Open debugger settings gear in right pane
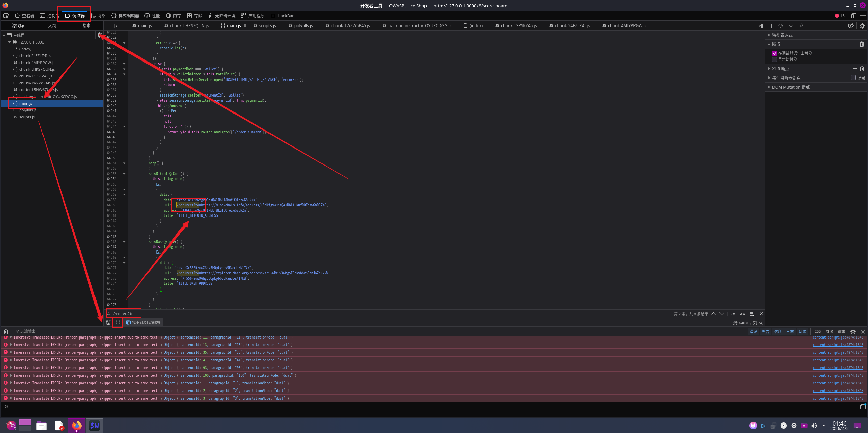This screenshot has height=433, width=868. 862,26
